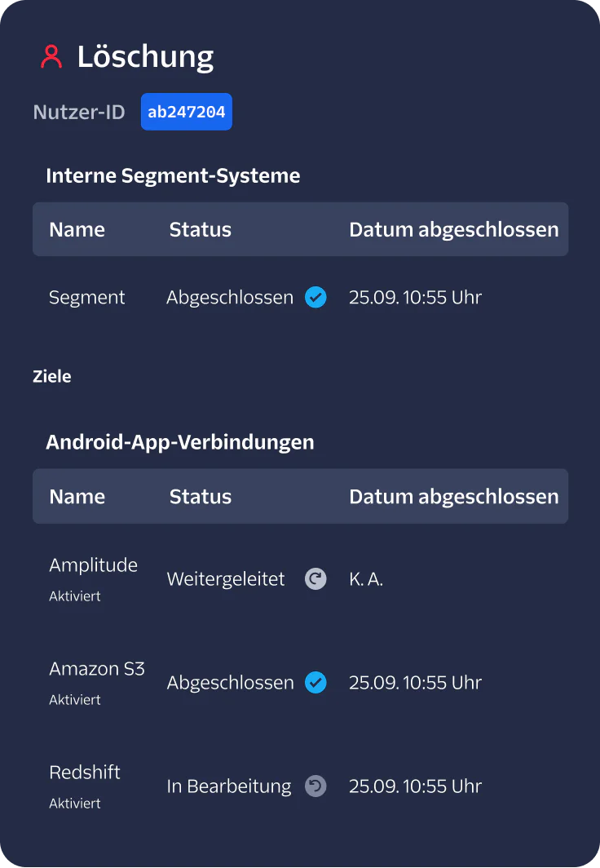Click the Status column header in Android-App-Verbindungen
Screen dimensions: 600x868
200,496
